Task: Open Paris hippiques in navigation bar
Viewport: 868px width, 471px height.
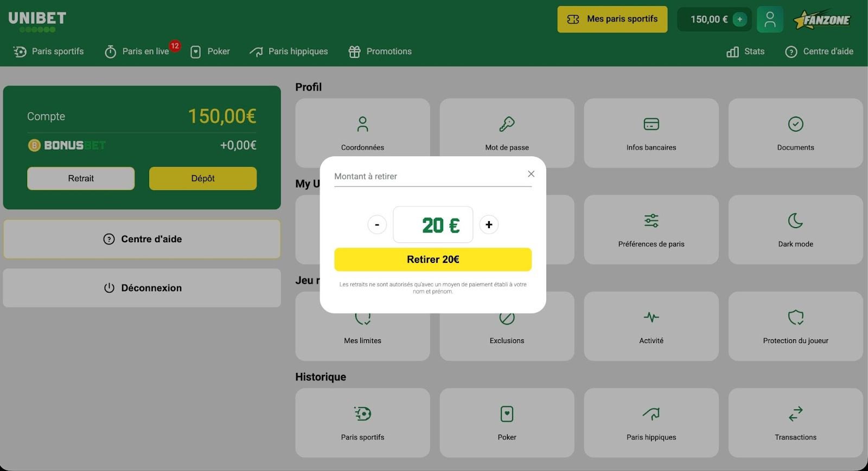Action: pyautogui.click(x=289, y=51)
